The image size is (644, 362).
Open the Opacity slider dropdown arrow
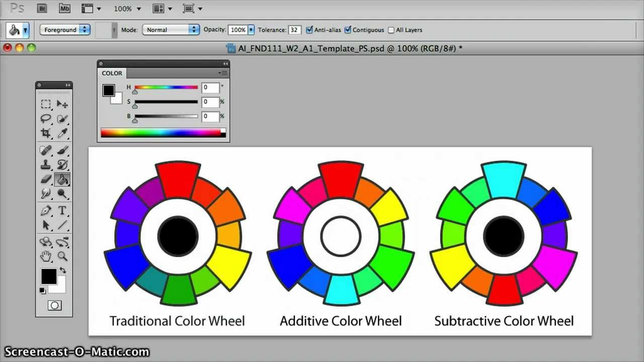pos(251,30)
